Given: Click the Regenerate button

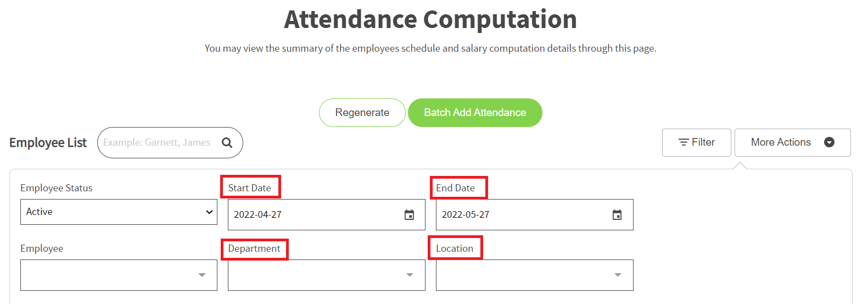Looking at the screenshot, I should coord(362,113).
